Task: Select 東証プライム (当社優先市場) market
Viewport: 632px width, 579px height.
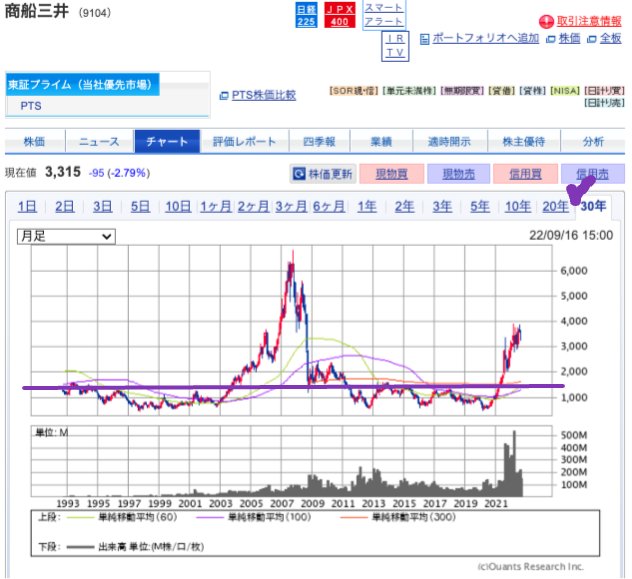Action: pos(83,85)
